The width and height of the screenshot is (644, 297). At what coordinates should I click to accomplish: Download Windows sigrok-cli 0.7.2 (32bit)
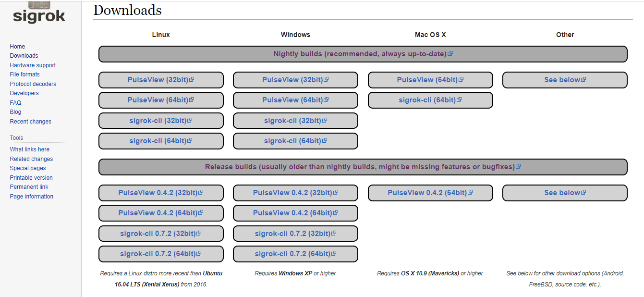coord(295,234)
